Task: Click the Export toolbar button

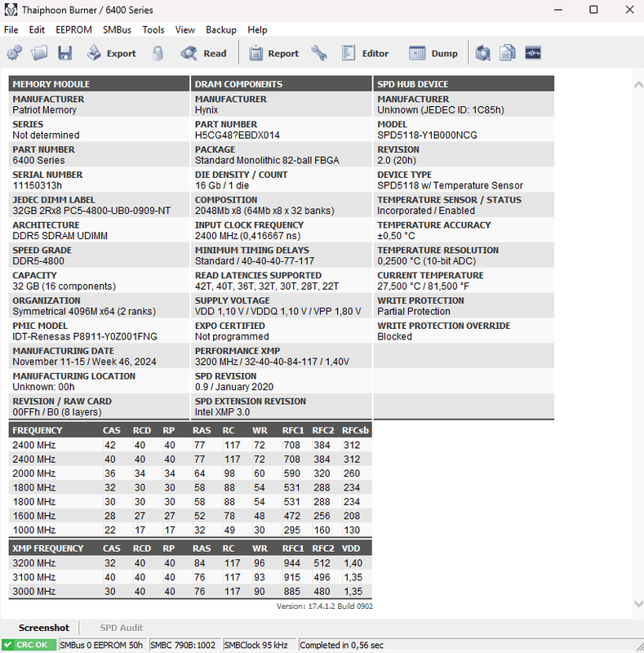Action: tap(111, 53)
